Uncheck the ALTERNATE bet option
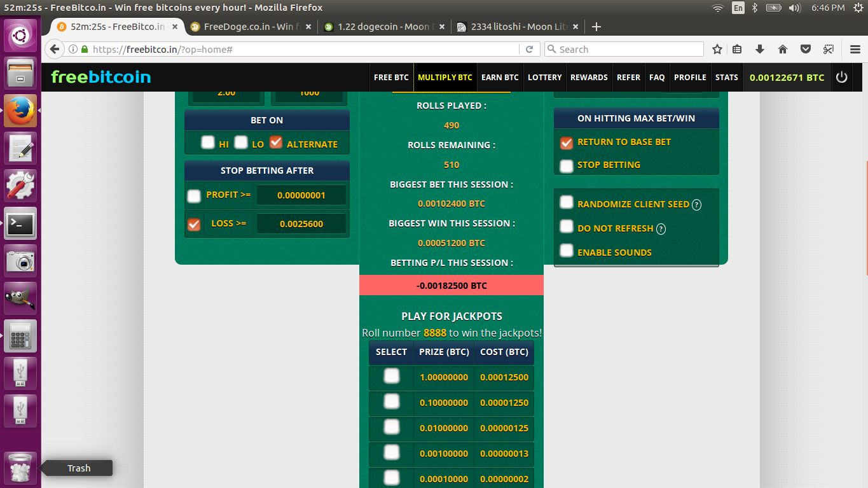 (275, 143)
